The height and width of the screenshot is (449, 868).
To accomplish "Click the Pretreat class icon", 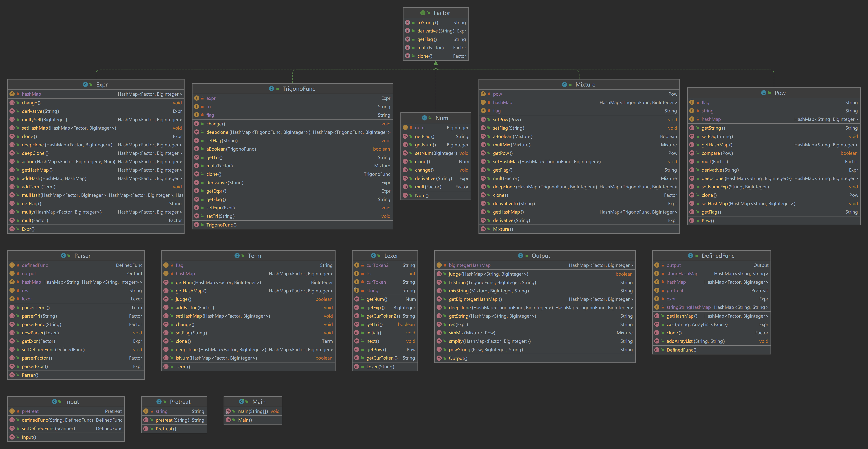I will tap(159, 401).
